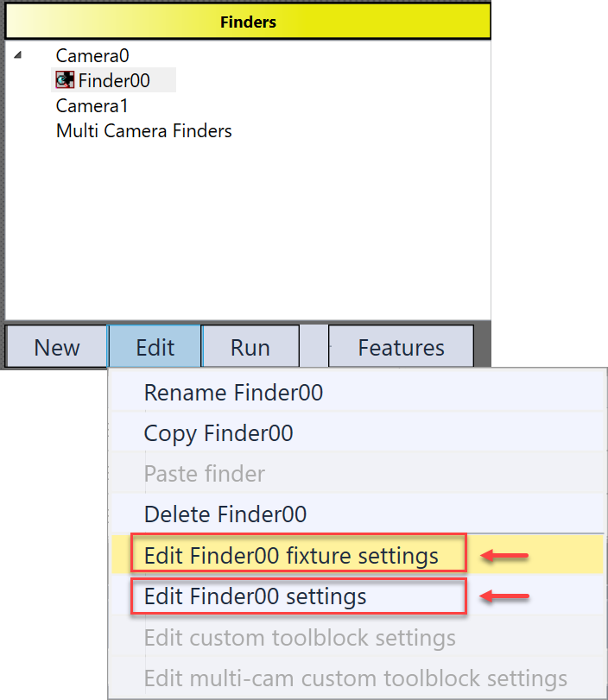The height and width of the screenshot is (700, 608).
Task: Open Edit Finder00 fixture settings
Action: [291, 555]
